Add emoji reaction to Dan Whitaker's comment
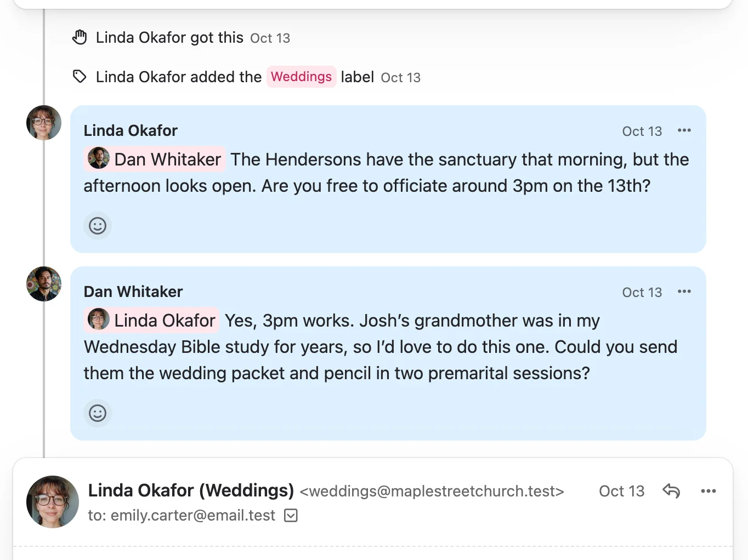748x560 pixels. 98,413
